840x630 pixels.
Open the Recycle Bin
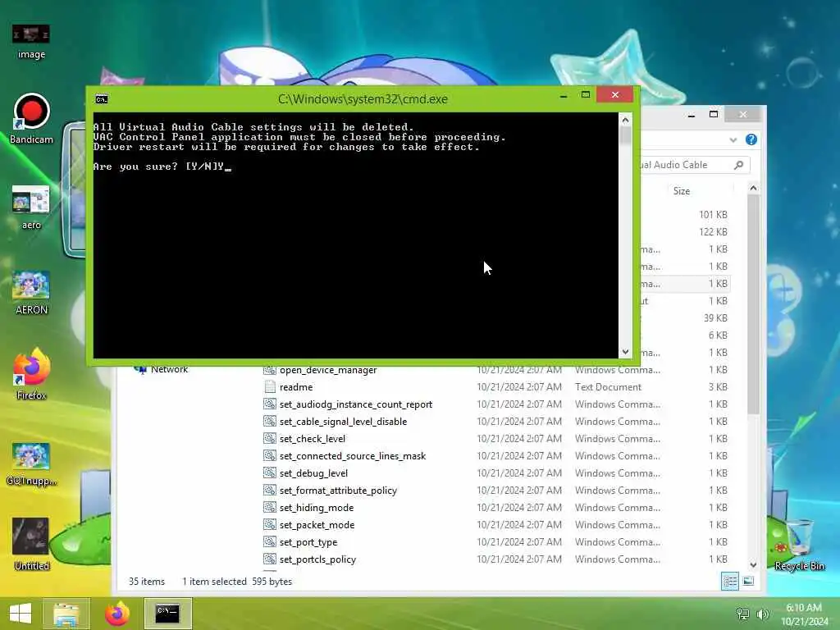coord(799,545)
